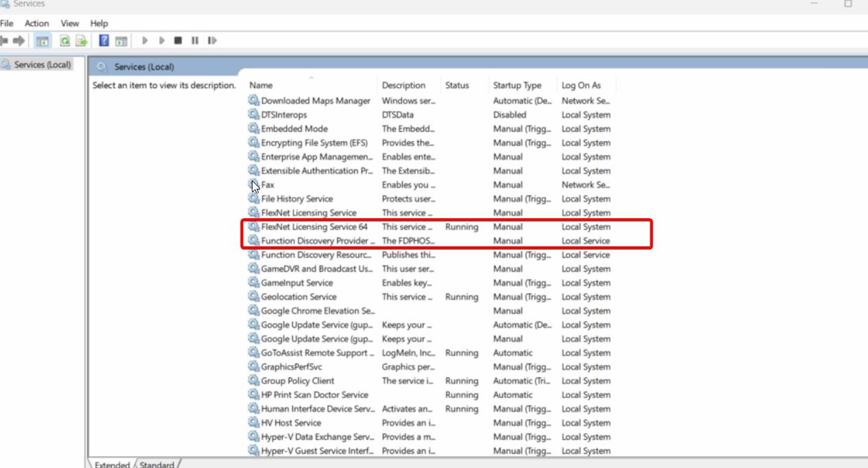Click the Stop Service square icon
Image resolution: width=868 pixels, height=468 pixels.
coord(178,40)
